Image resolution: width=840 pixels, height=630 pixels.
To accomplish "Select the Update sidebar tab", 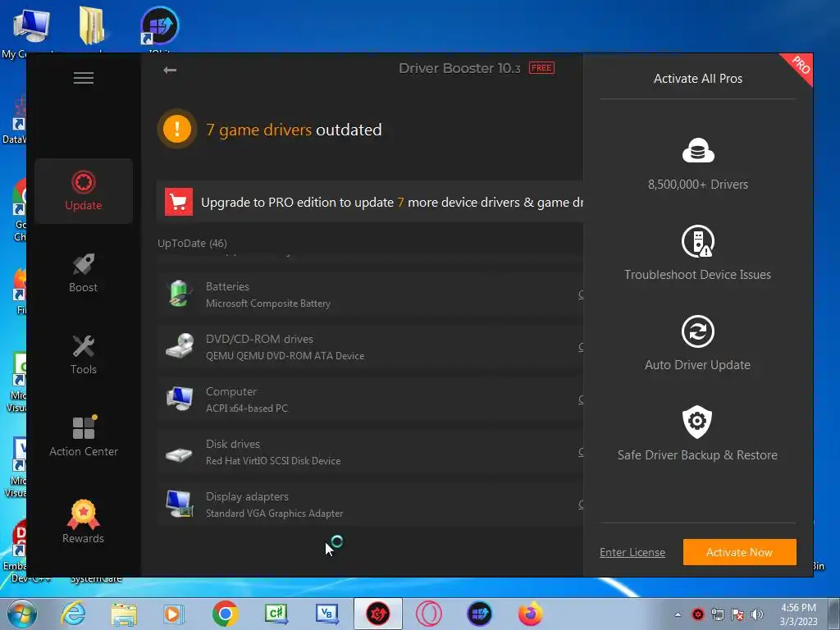I will pos(84,190).
